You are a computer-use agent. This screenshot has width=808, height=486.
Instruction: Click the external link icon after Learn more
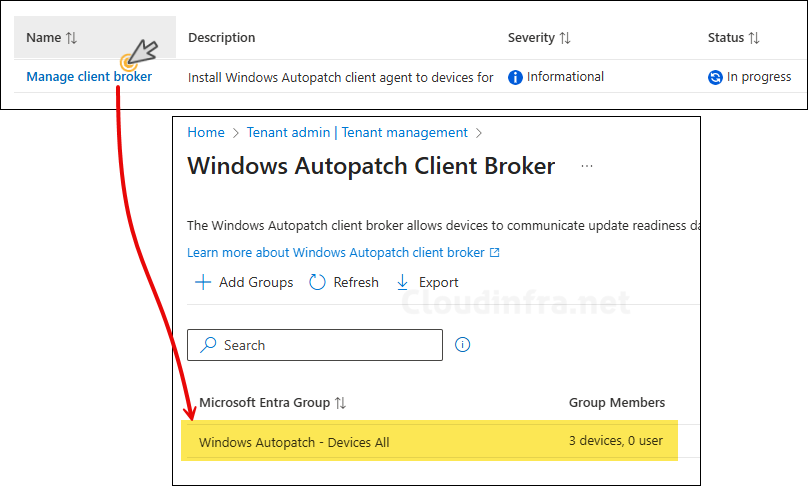point(495,253)
